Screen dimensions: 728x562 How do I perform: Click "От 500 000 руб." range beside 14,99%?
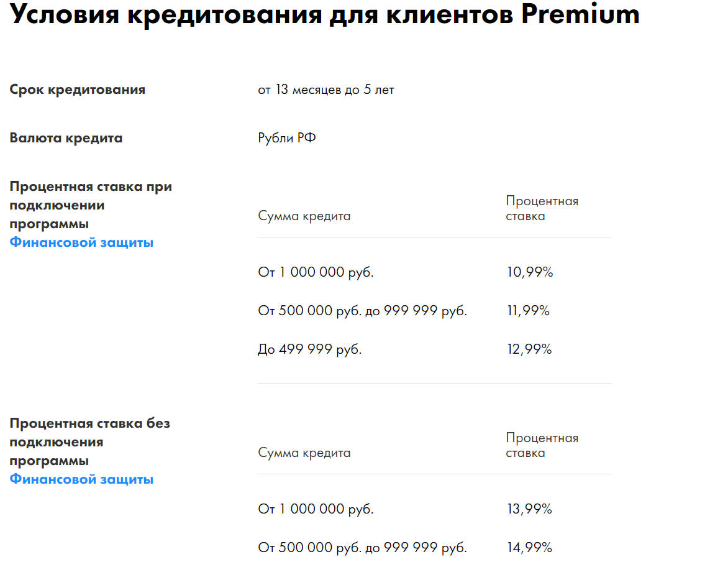tap(363, 548)
